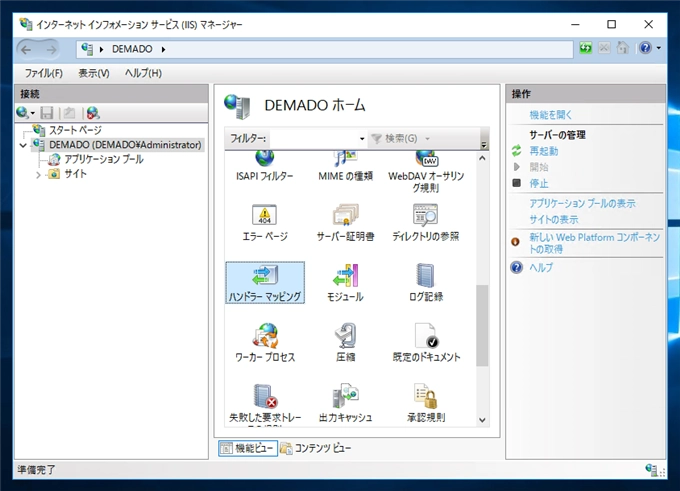Open the モジュール feature

(345, 283)
